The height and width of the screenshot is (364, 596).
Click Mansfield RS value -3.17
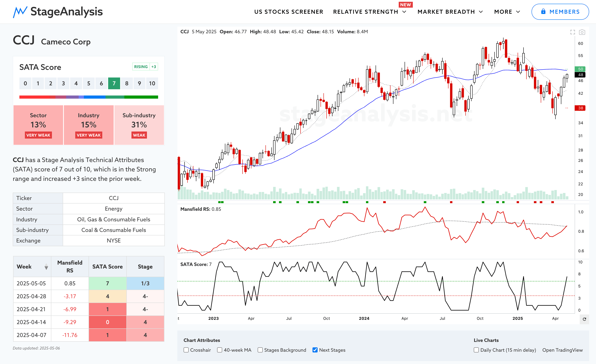[x=70, y=296]
